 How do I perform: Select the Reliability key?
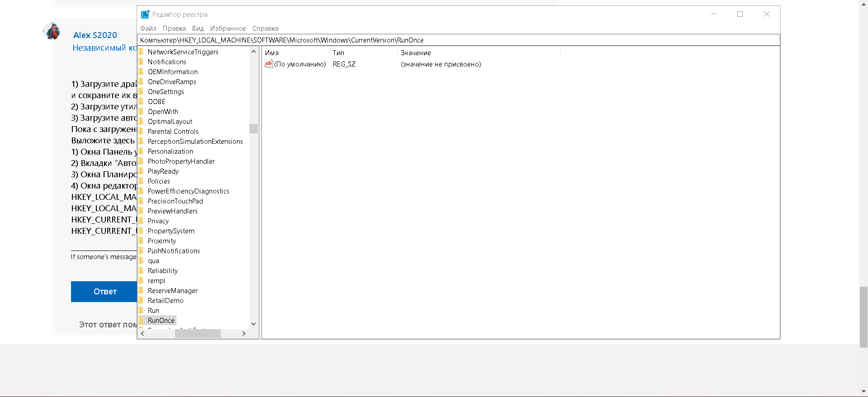coord(162,271)
